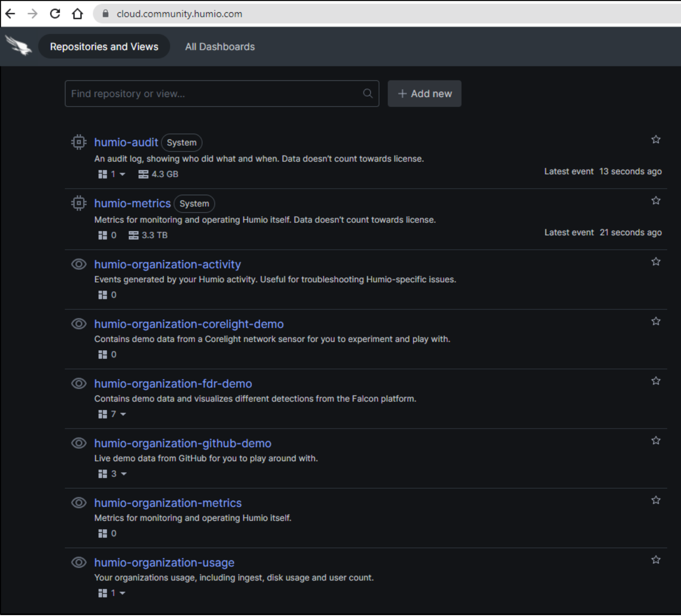Viewport: 681px width, 616px height.
Task: Open the humio-metrics repository link
Action: click(133, 203)
